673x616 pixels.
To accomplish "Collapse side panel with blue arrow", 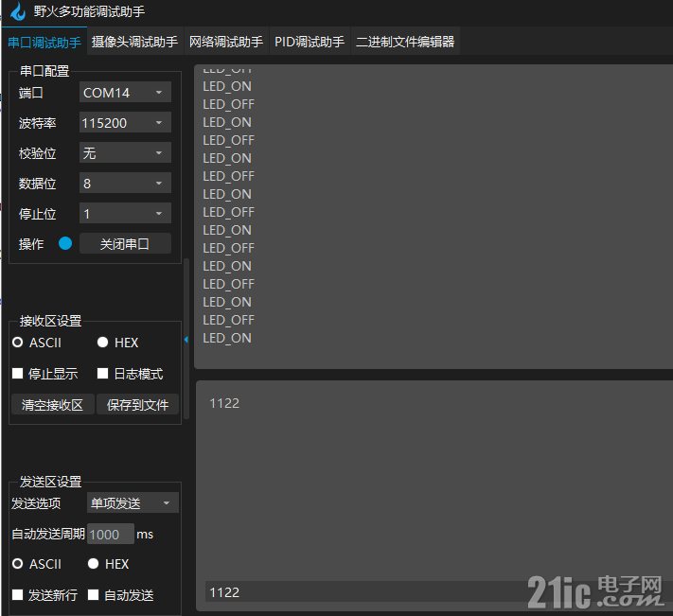I will point(186,340).
